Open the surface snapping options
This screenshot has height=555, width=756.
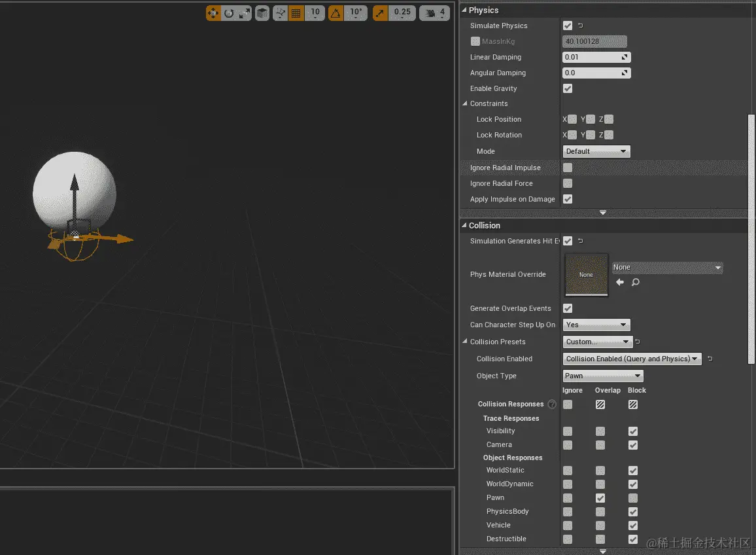[280, 13]
